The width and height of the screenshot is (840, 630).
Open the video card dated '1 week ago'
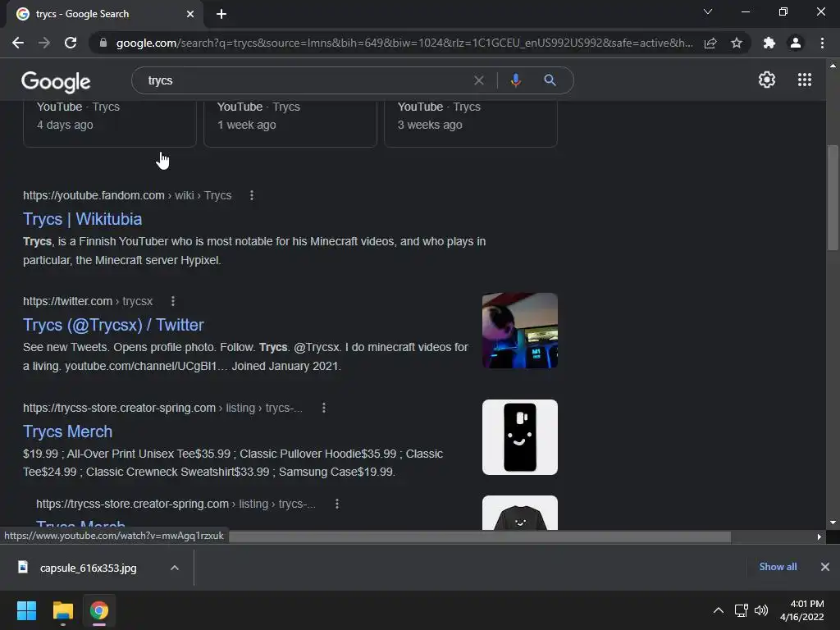tap(290, 123)
